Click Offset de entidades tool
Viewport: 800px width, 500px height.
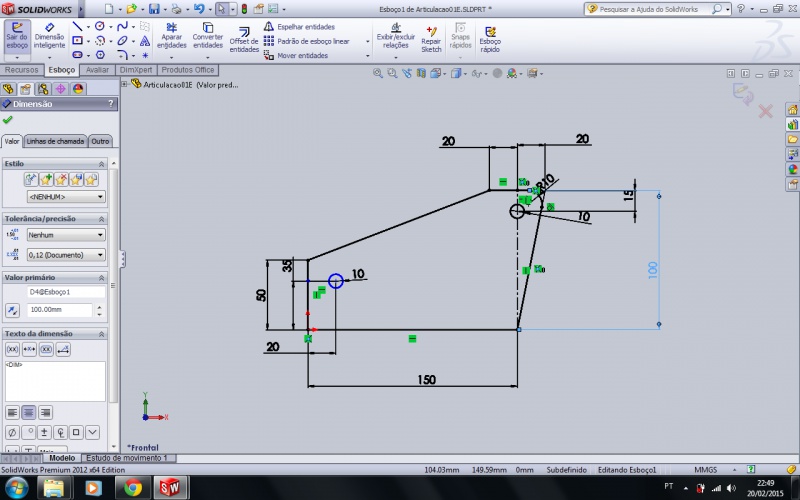tap(244, 40)
